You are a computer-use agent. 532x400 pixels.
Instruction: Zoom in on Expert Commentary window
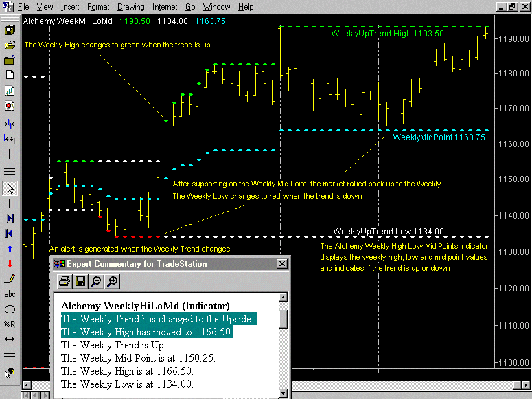tap(113, 282)
